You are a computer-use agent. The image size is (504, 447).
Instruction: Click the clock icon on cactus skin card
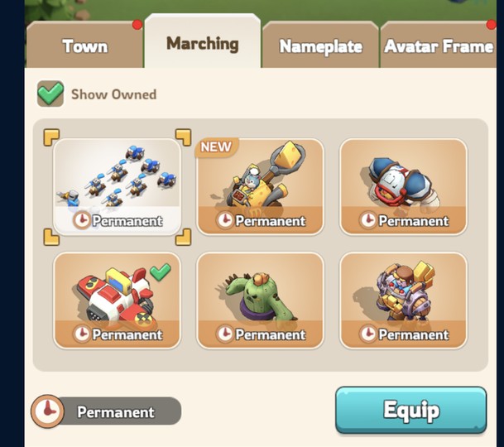click(x=224, y=334)
